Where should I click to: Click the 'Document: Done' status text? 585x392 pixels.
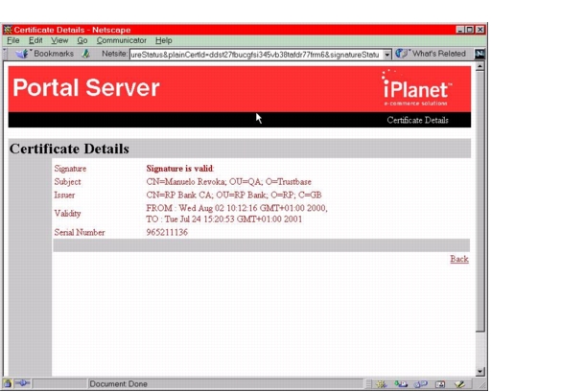(118, 383)
